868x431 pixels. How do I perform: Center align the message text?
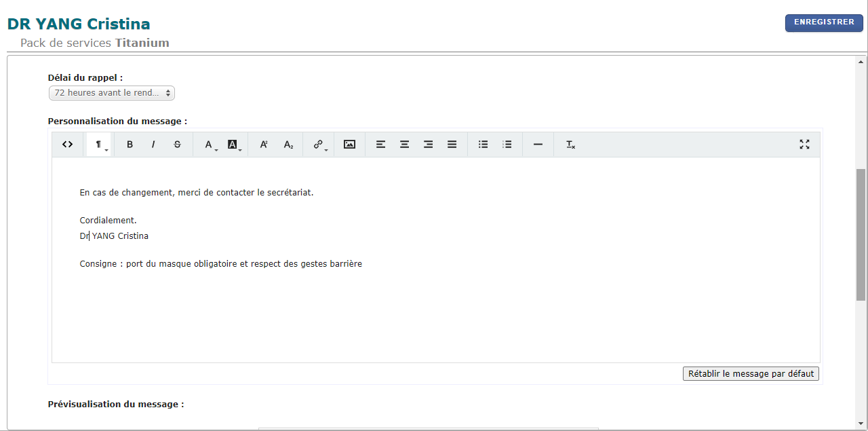(404, 144)
